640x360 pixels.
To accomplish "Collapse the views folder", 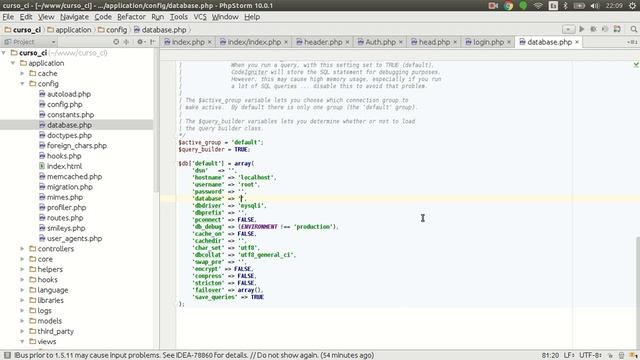I will coord(22,342).
